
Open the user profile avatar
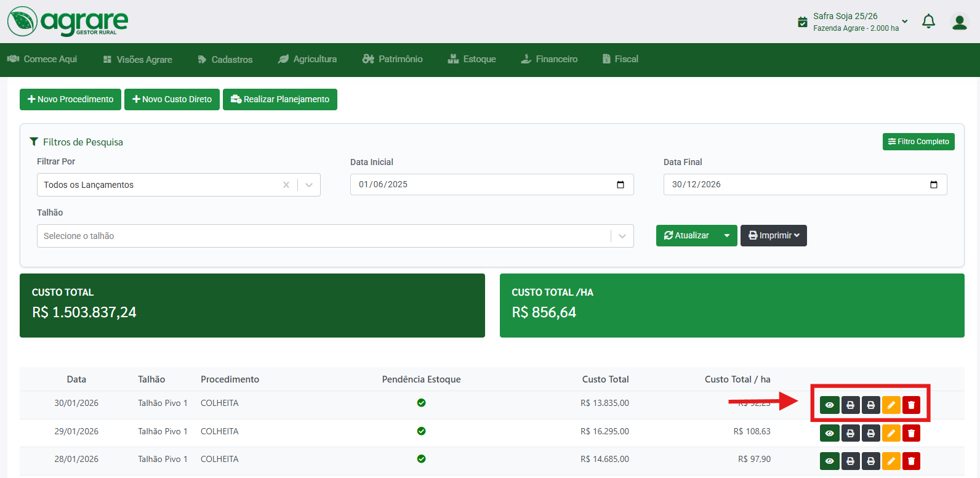[959, 22]
